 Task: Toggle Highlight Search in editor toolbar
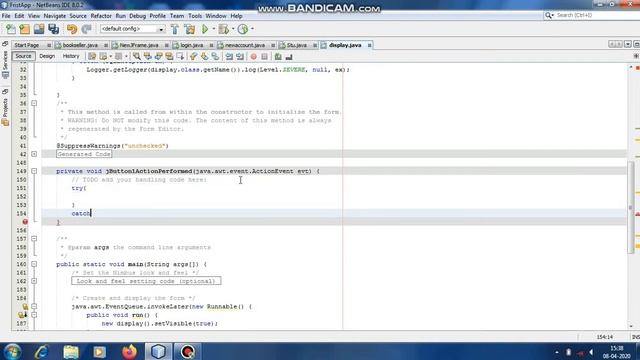(169, 56)
